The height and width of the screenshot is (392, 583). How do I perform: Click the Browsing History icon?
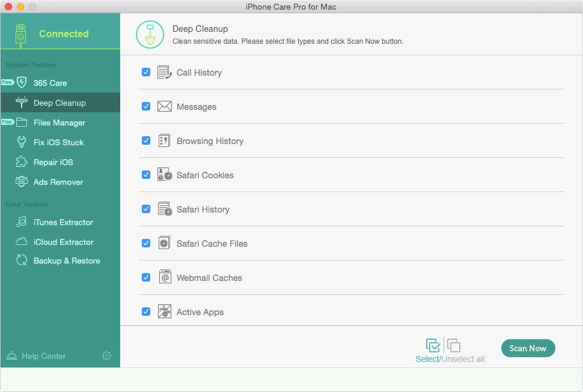(164, 140)
